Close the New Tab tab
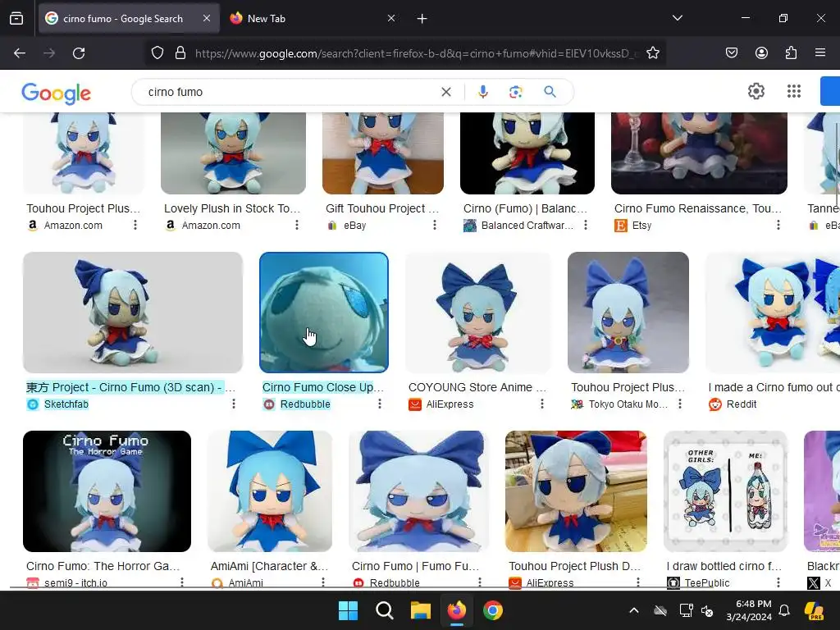The image size is (840, 630). (391, 18)
